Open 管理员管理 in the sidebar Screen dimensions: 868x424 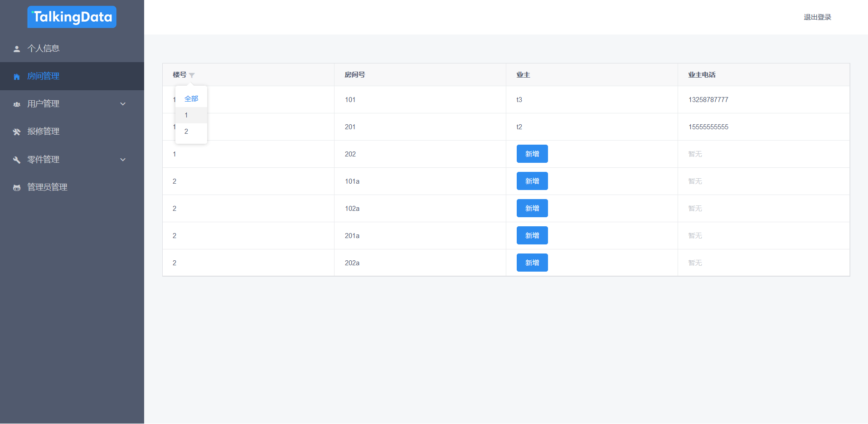72,187
